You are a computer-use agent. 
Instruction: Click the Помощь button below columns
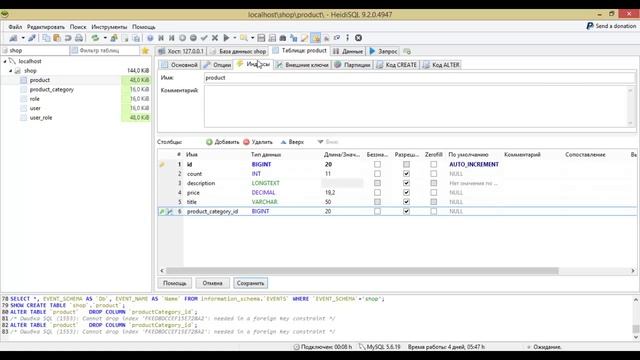click(x=175, y=283)
